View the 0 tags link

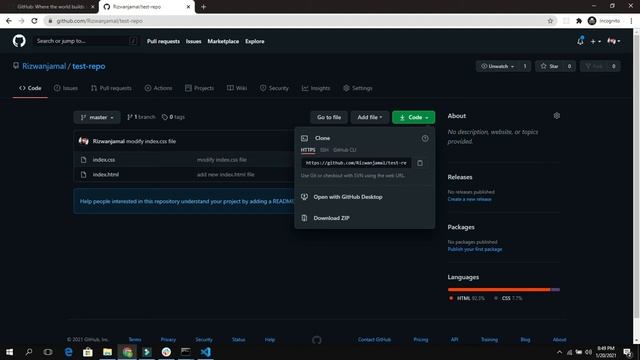[x=173, y=117]
